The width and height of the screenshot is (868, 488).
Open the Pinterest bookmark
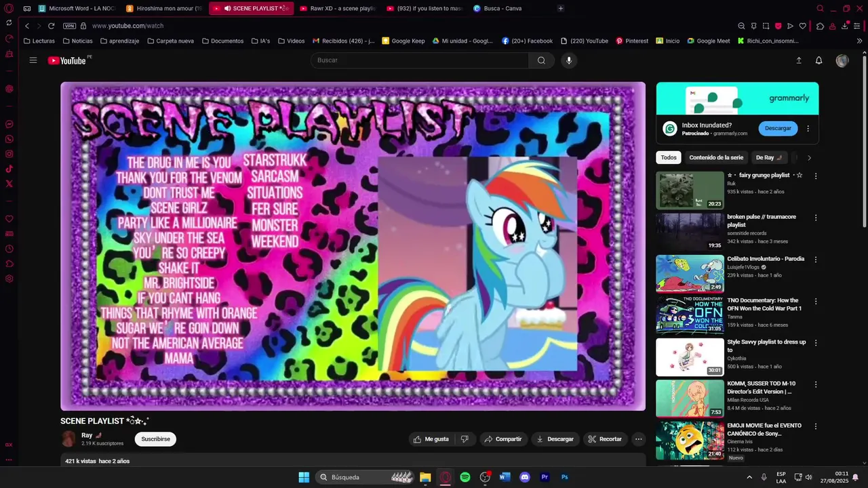632,41
